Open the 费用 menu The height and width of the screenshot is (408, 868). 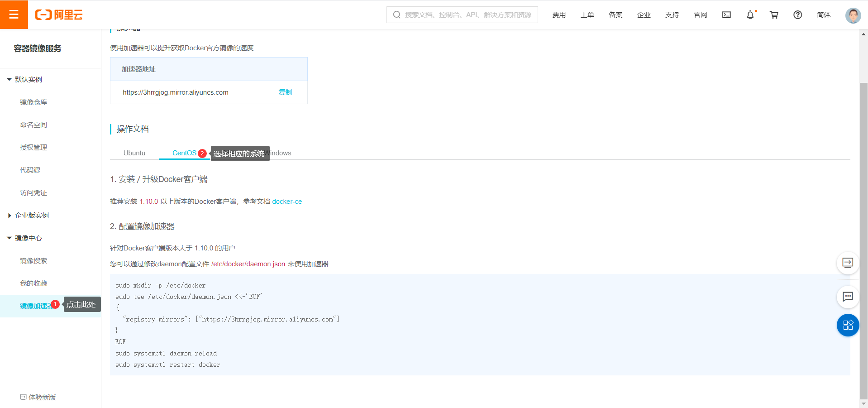[559, 15]
